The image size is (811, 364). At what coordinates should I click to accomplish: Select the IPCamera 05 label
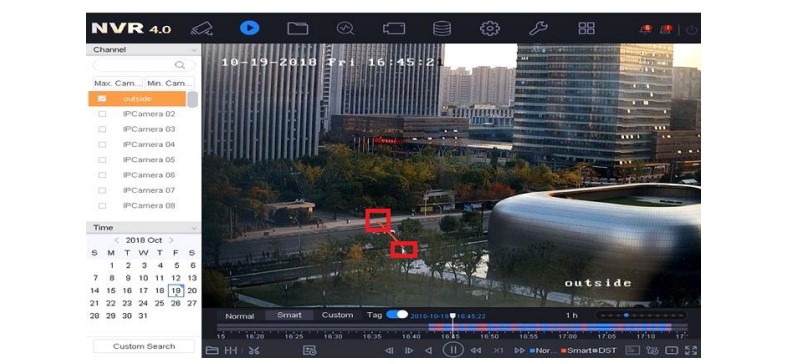pyautogui.click(x=149, y=160)
